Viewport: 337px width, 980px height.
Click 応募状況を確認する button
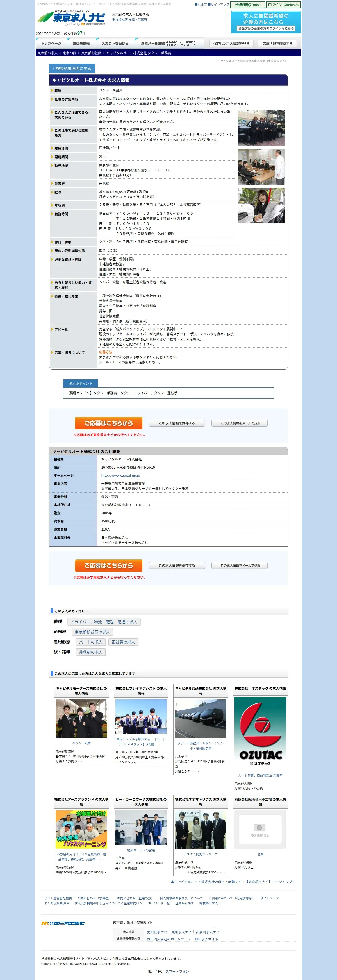[x=277, y=44]
